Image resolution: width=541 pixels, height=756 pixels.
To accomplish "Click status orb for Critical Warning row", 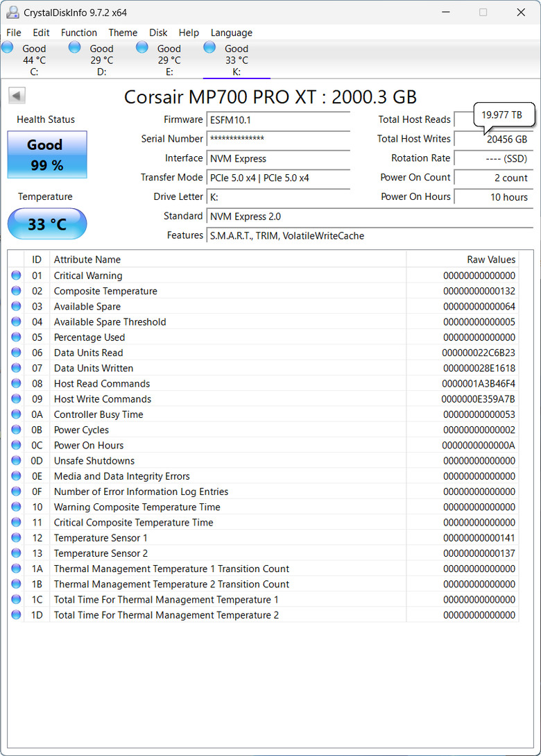I will pyautogui.click(x=17, y=276).
